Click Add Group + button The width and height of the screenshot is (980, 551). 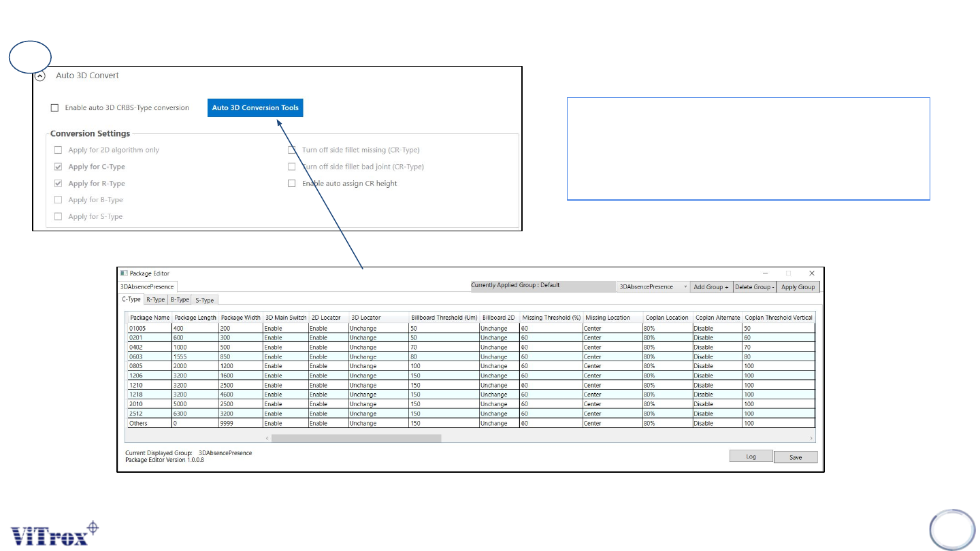(x=711, y=287)
